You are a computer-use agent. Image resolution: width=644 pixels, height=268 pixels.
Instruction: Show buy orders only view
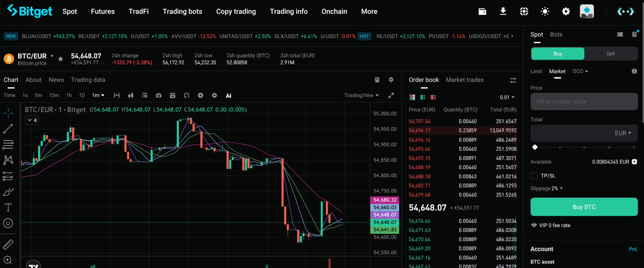(423, 97)
